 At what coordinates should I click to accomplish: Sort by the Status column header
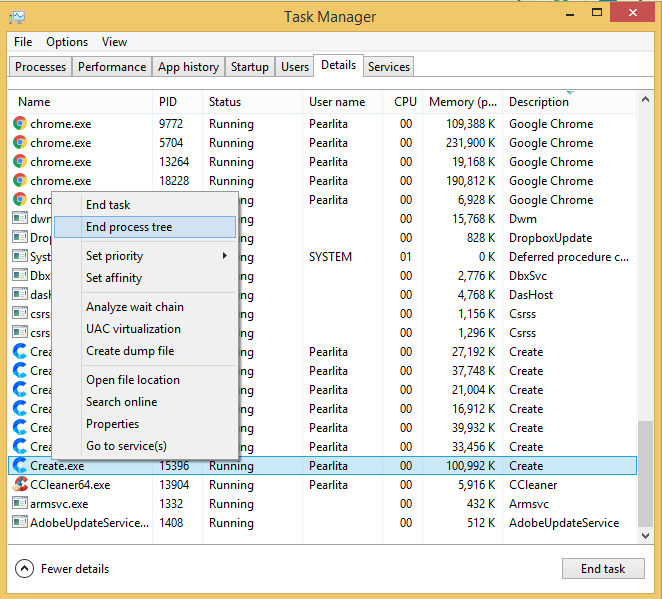coord(252,102)
